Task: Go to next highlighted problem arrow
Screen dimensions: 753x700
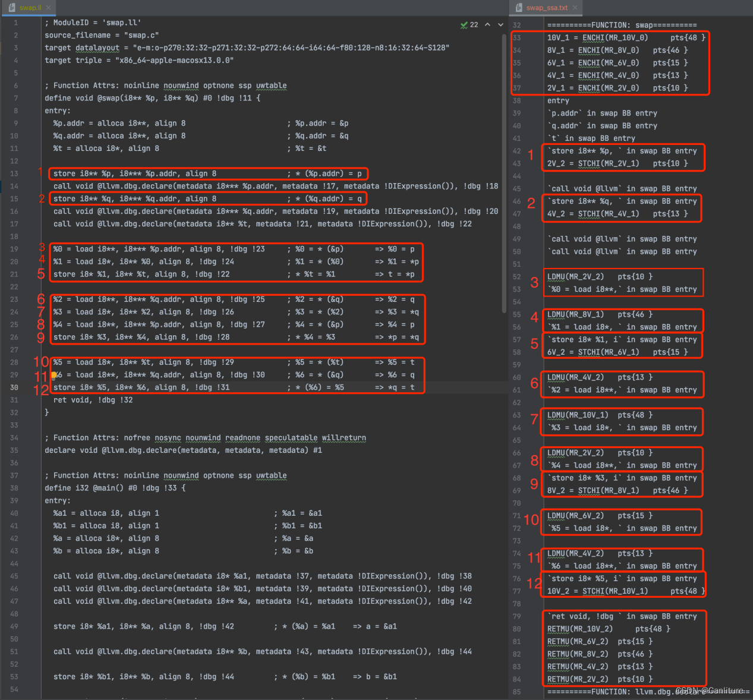Action: pyautogui.click(x=500, y=25)
